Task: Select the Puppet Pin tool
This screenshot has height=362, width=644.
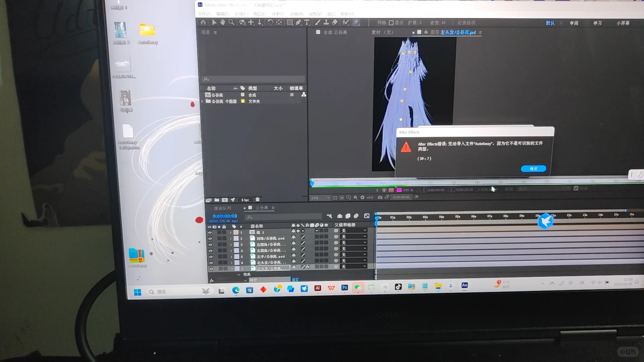Action: (x=356, y=22)
